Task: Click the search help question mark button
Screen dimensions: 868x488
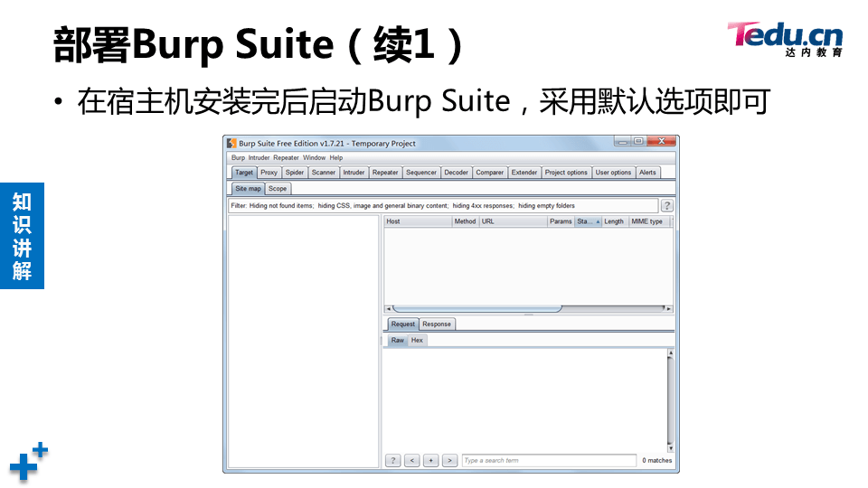Action: coord(393,460)
